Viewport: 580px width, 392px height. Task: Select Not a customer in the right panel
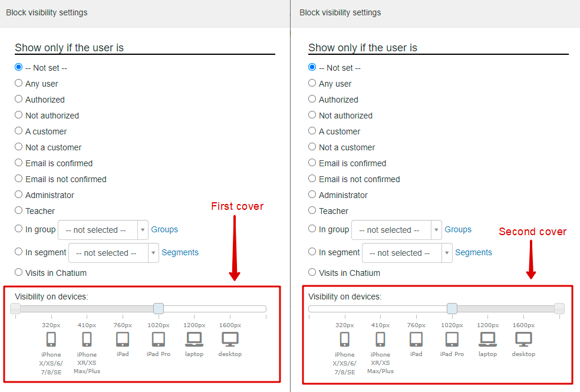coord(312,147)
